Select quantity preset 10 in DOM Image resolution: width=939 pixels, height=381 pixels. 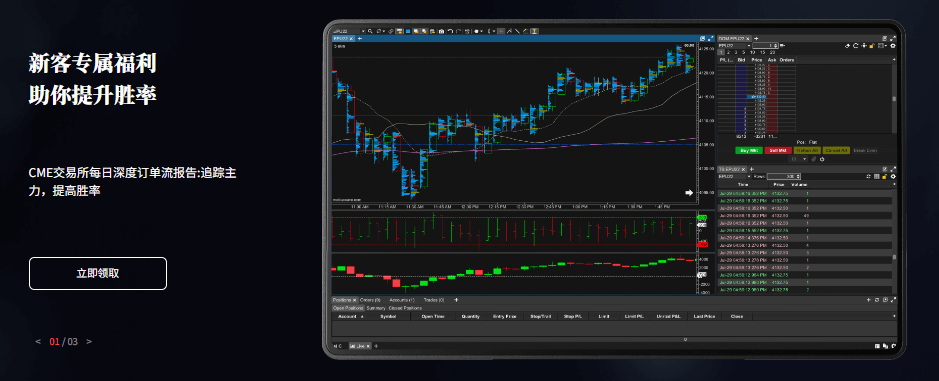[x=752, y=52]
